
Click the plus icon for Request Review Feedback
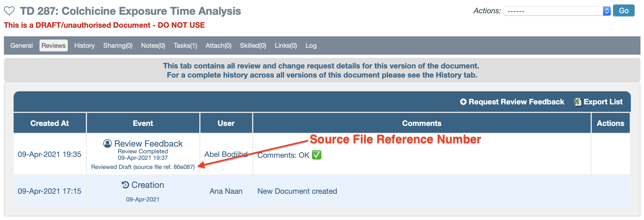coord(463,102)
